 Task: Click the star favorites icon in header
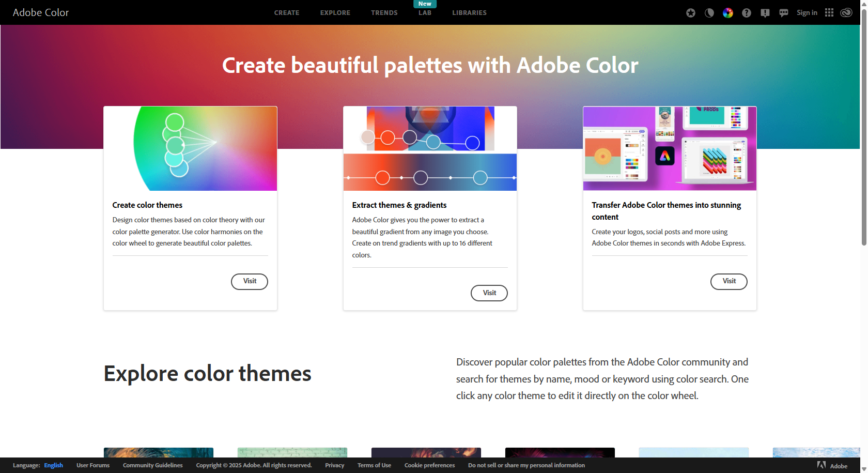pyautogui.click(x=691, y=13)
